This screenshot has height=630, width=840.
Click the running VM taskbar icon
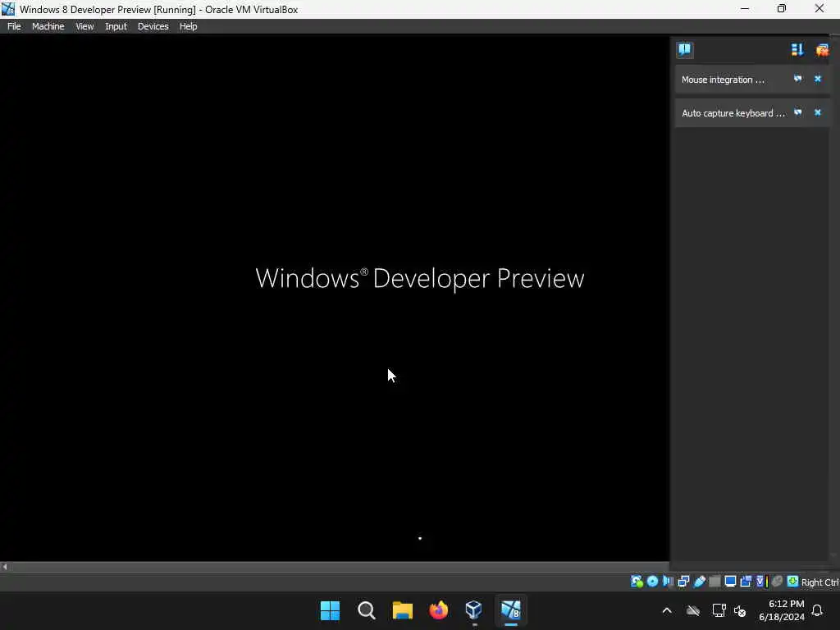click(510, 610)
